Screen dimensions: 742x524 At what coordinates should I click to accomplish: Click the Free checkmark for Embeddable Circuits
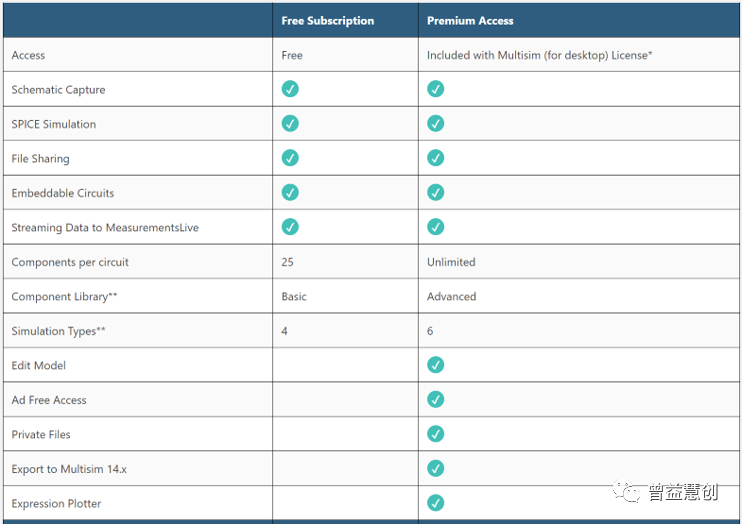click(290, 193)
